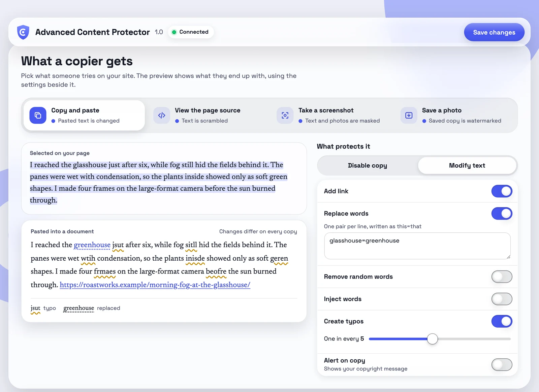Switch to the Disable copy option
The image size is (539, 392).
click(367, 165)
